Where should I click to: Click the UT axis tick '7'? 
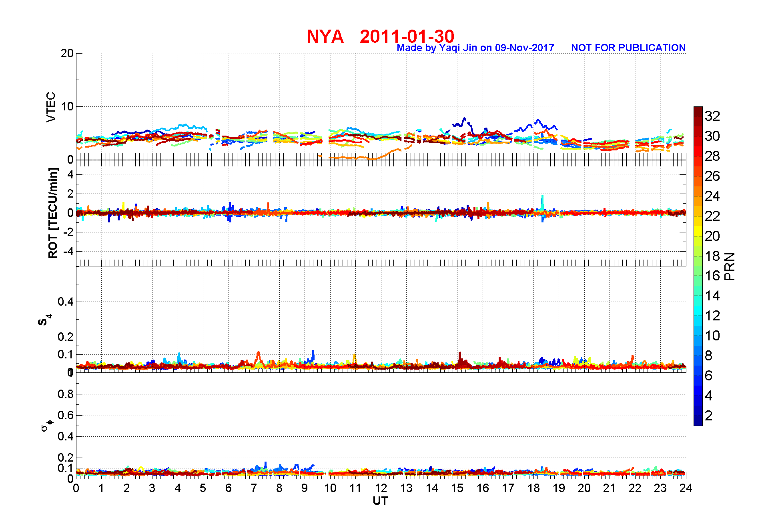(254, 488)
